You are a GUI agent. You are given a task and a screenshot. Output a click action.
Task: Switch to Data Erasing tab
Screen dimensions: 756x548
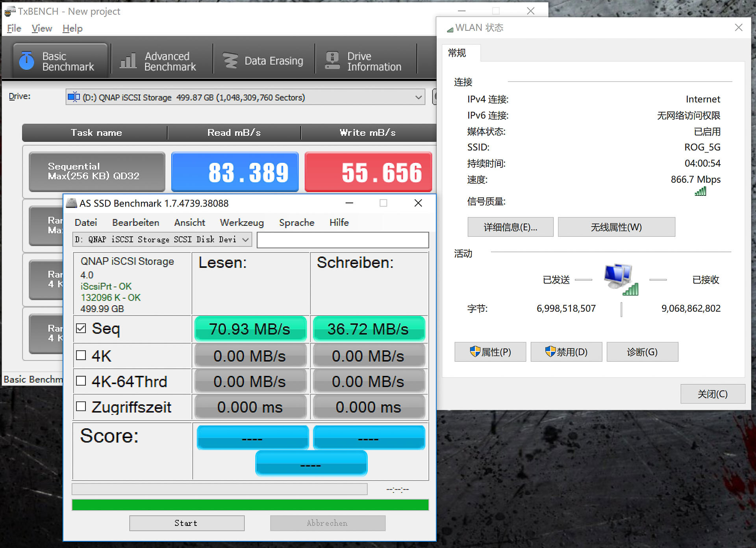click(264, 61)
